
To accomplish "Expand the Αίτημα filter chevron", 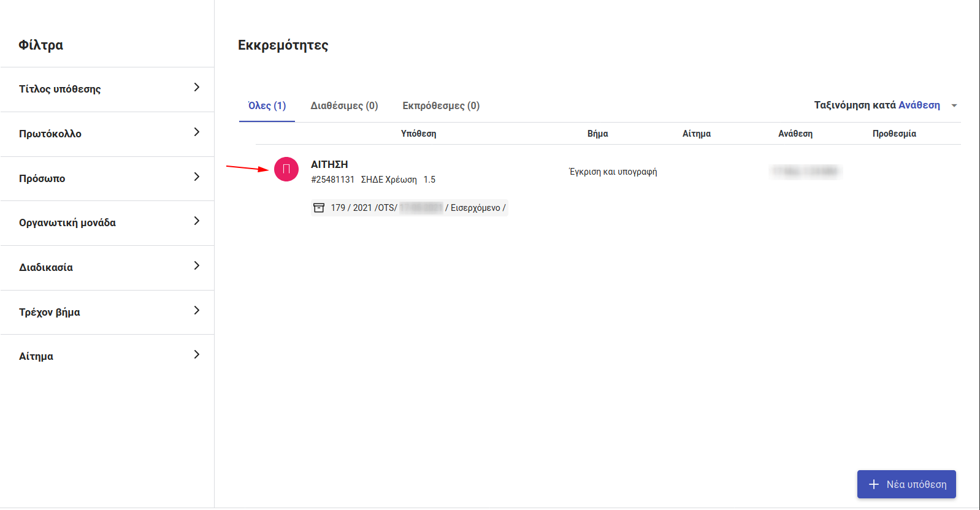I will pyautogui.click(x=196, y=354).
